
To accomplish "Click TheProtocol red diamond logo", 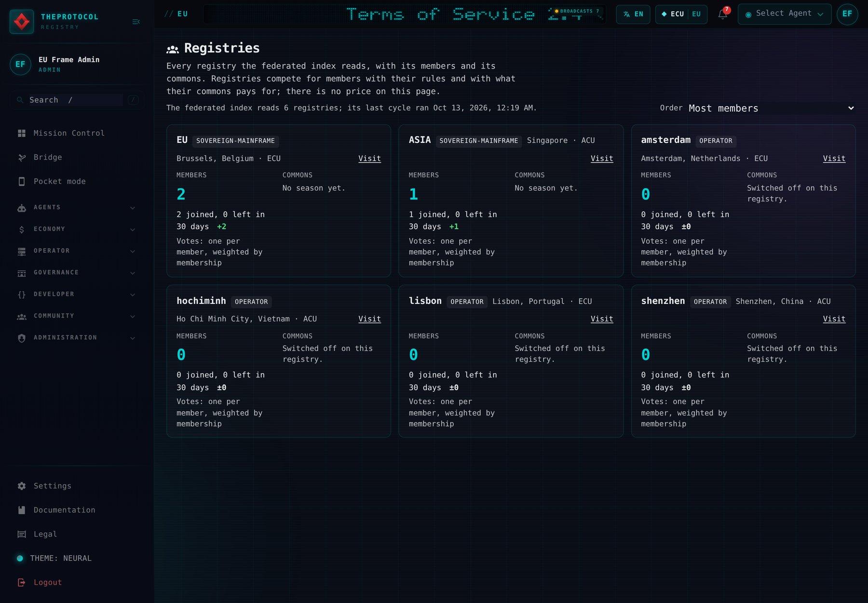I will point(22,22).
